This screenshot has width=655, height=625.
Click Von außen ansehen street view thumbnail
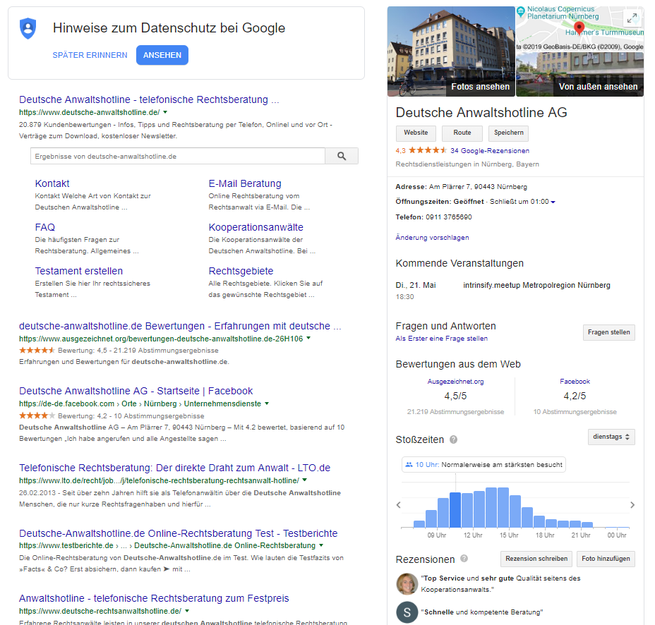tap(580, 74)
